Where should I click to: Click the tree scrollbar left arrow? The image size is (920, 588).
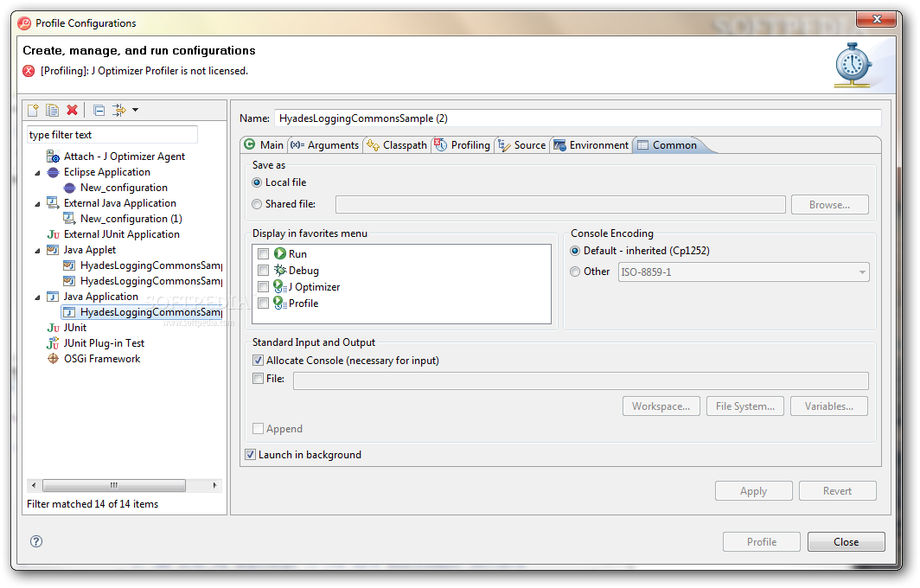pyautogui.click(x=34, y=485)
